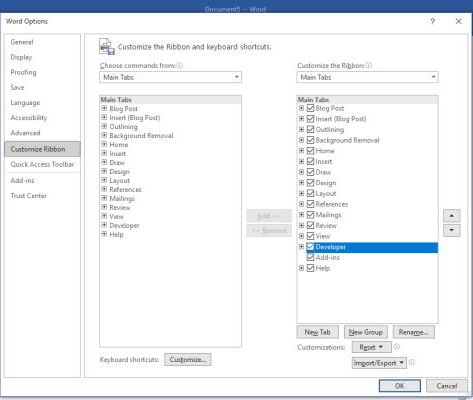Open the Trust Center category
The image size is (473, 400).
click(x=42, y=196)
